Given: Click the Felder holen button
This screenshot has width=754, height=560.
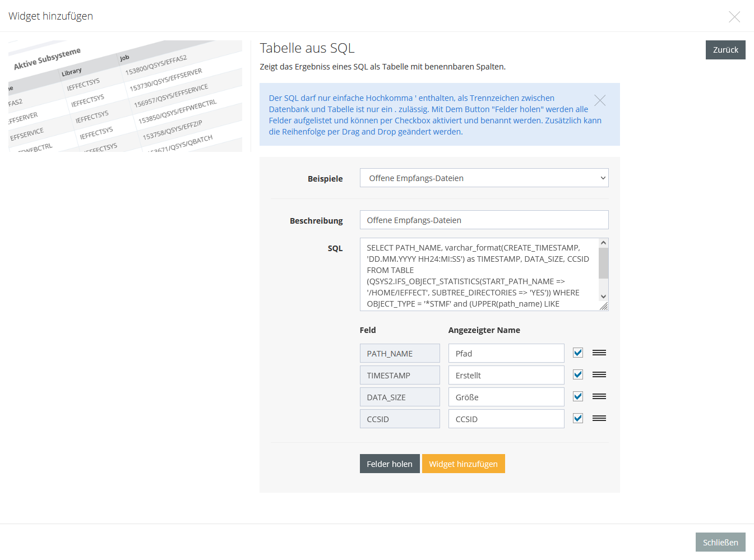Looking at the screenshot, I should click(x=390, y=464).
